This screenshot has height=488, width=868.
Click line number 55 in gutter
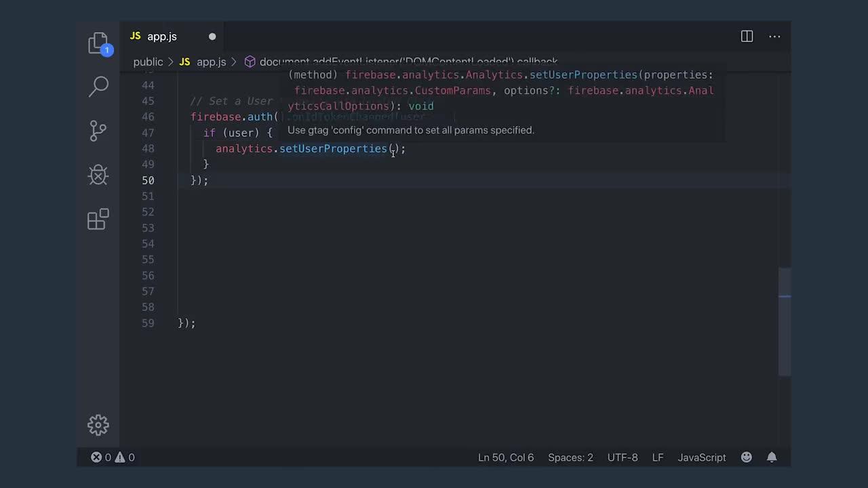point(148,260)
